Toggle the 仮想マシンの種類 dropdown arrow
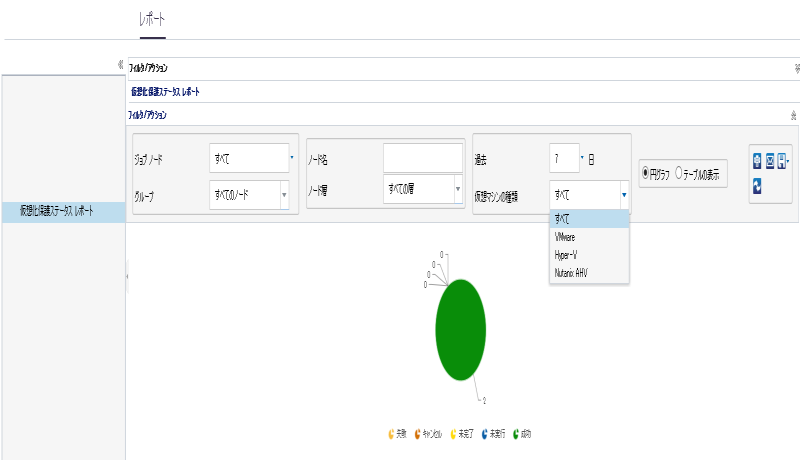 [624, 195]
